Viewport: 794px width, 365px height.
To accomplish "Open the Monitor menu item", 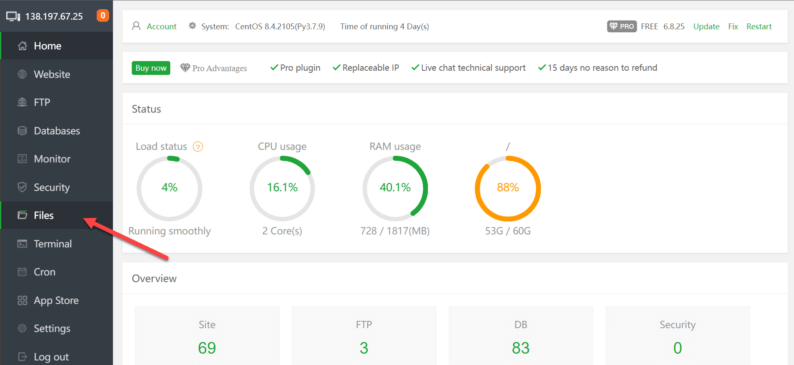I will click(x=57, y=159).
